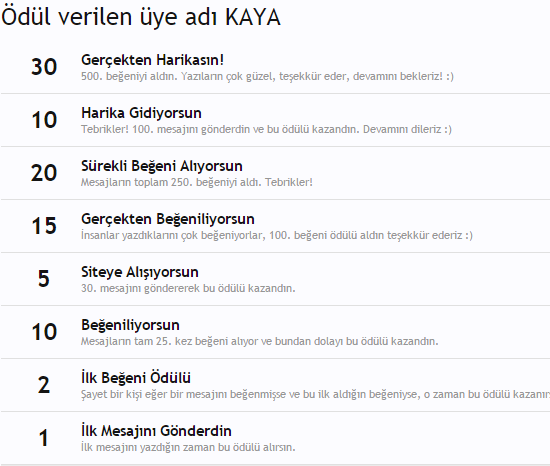The image size is (550, 466).
Task: Open the 'Beğeniliyorsun' trophy title
Action: click(x=130, y=325)
